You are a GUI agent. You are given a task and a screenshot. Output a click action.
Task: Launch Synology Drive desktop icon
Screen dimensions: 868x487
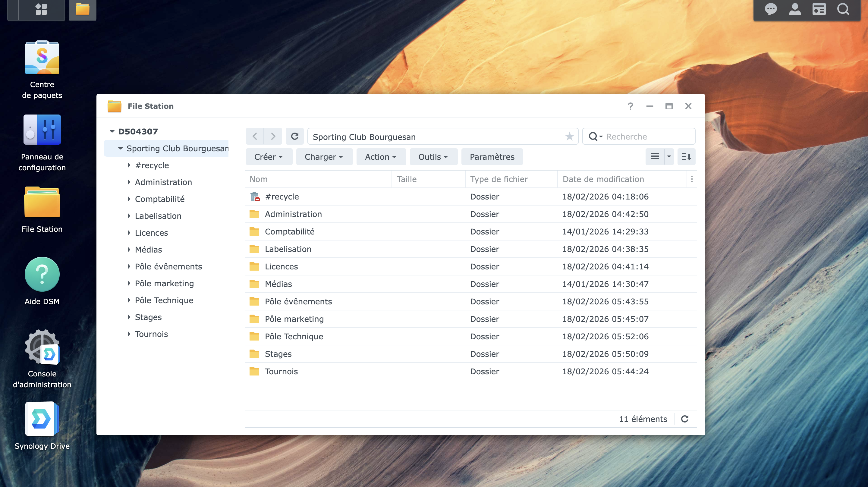(42, 419)
